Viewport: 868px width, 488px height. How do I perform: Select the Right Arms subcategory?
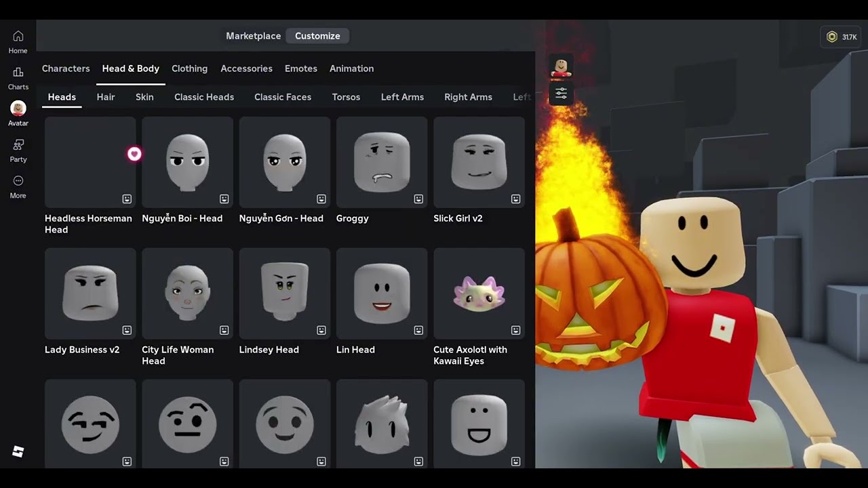pos(468,97)
